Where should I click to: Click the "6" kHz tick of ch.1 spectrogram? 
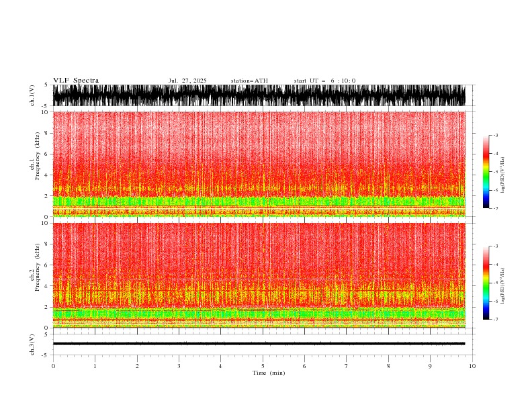(x=46, y=154)
